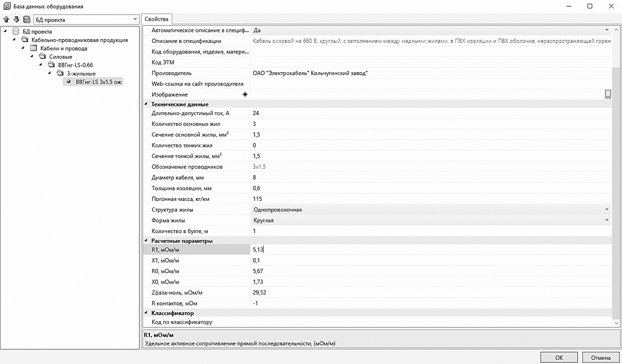Click the Кабели и провода table icon

pyautogui.click(x=33, y=49)
